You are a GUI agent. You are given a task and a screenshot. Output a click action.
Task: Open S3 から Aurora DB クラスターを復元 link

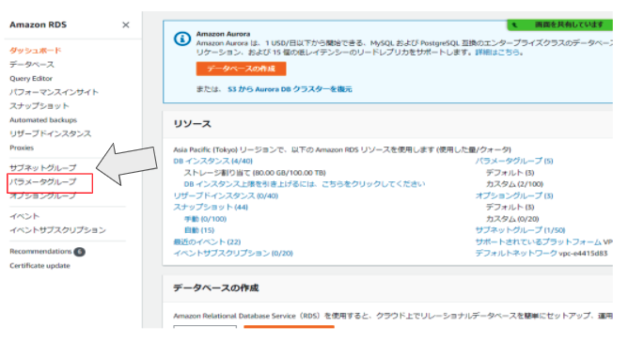(x=290, y=89)
